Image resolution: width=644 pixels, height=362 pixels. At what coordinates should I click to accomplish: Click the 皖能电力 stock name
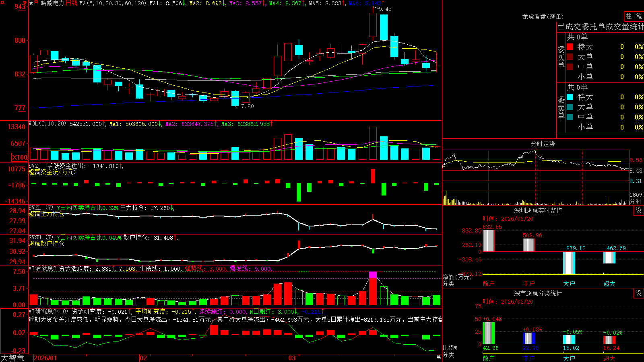coord(53,3)
